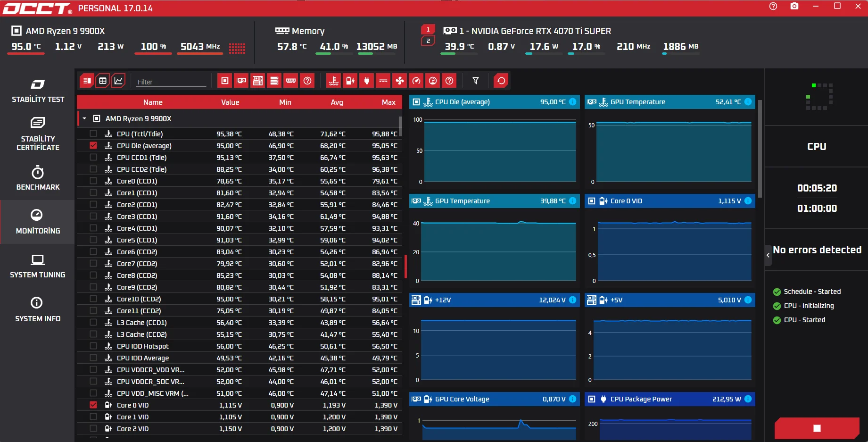Click the 'CPU - Started' log entry

[x=804, y=320]
